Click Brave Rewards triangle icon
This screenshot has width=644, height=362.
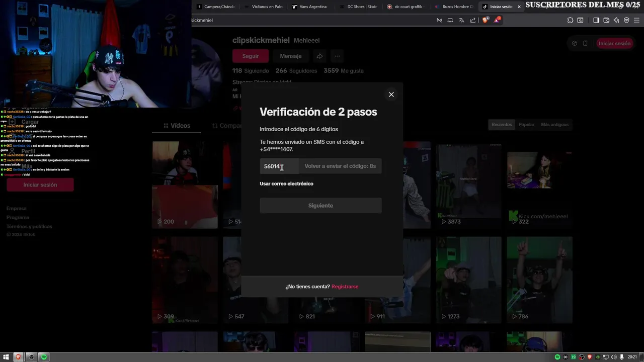click(x=498, y=20)
